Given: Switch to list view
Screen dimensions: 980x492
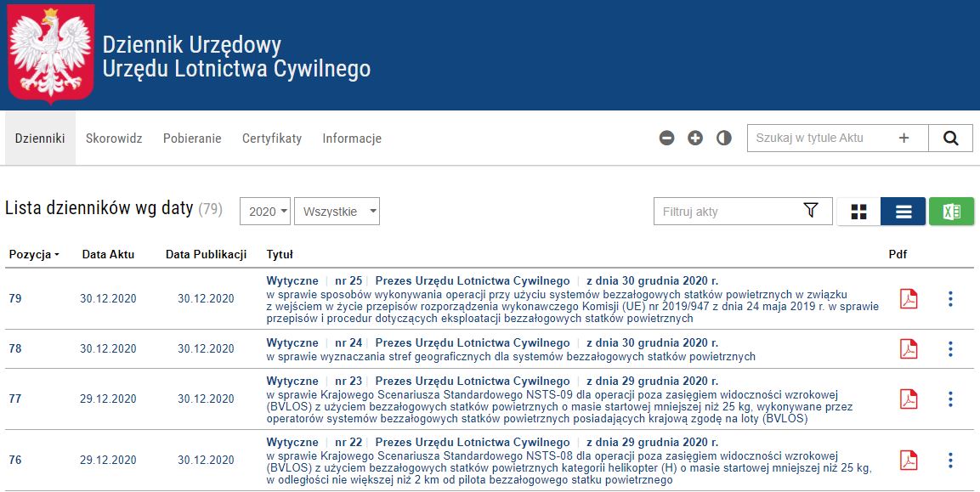Looking at the screenshot, I should pos(904,212).
